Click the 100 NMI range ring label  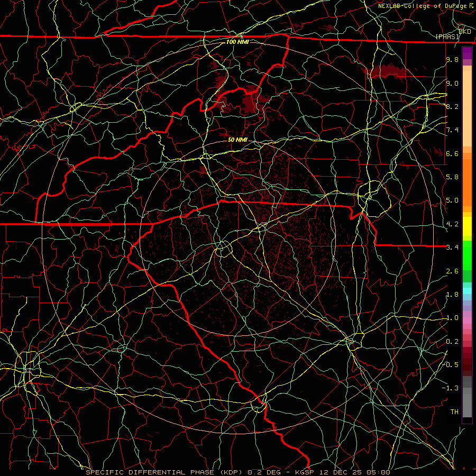coord(237,42)
